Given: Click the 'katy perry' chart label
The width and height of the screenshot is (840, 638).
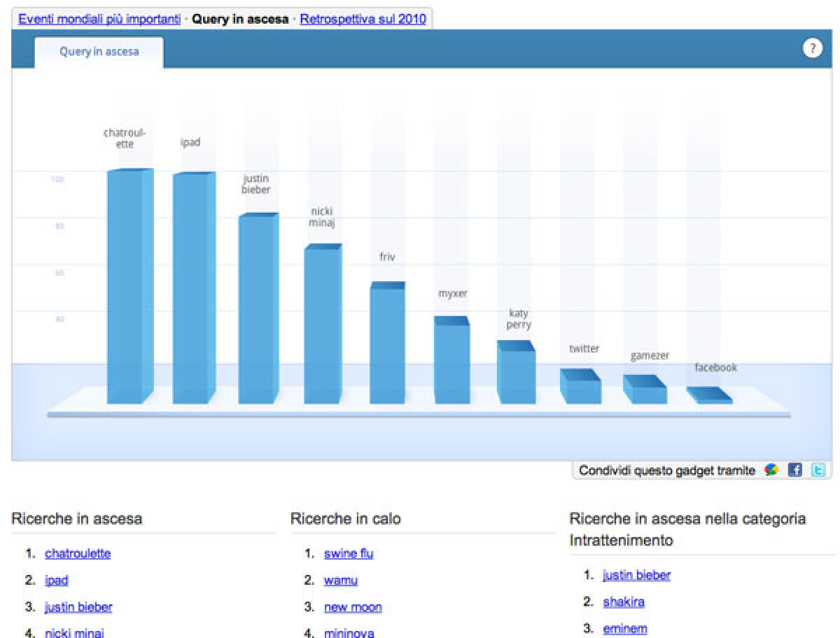Looking at the screenshot, I should (519, 319).
